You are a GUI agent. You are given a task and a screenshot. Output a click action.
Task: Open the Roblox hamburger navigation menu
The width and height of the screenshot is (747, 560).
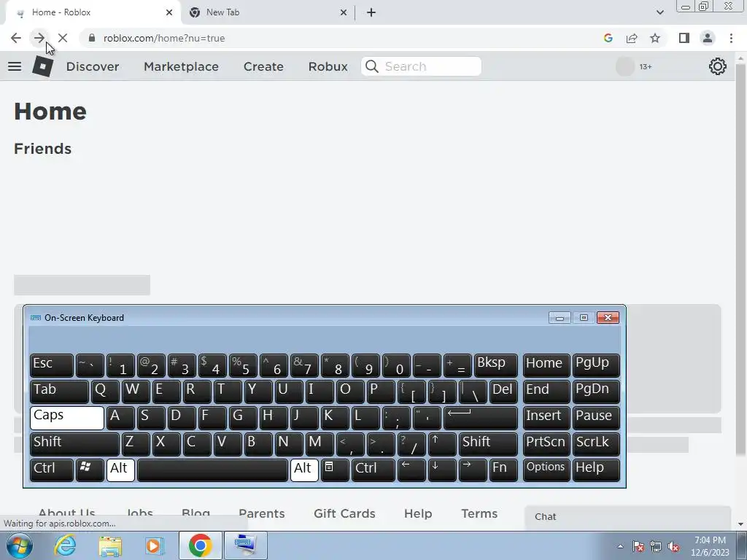[x=15, y=66]
